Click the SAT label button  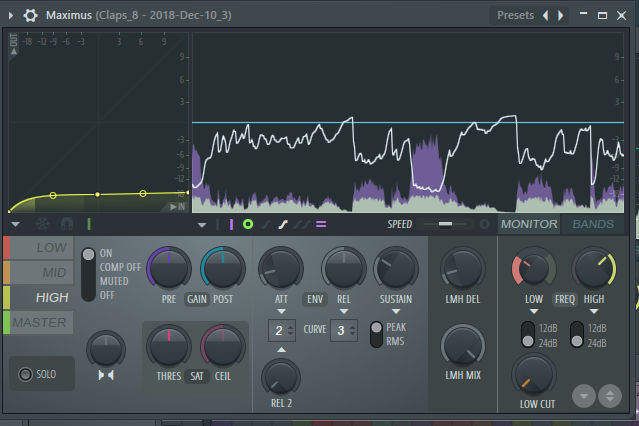(196, 376)
